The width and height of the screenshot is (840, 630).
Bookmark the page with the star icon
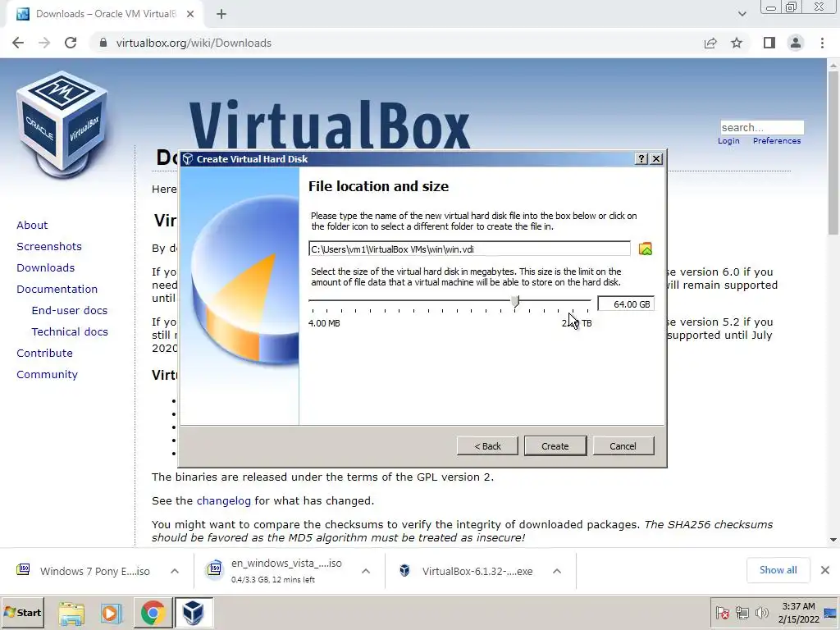click(737, 43)
